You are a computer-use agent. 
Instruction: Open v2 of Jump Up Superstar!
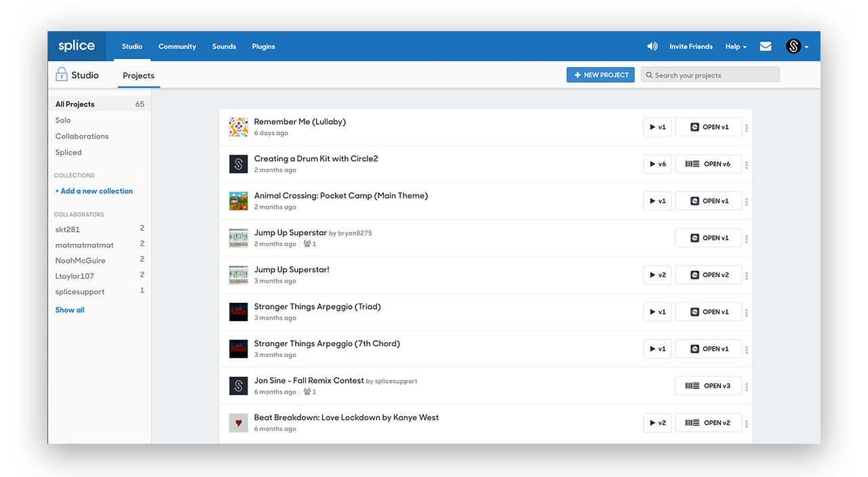coord(709,275)
